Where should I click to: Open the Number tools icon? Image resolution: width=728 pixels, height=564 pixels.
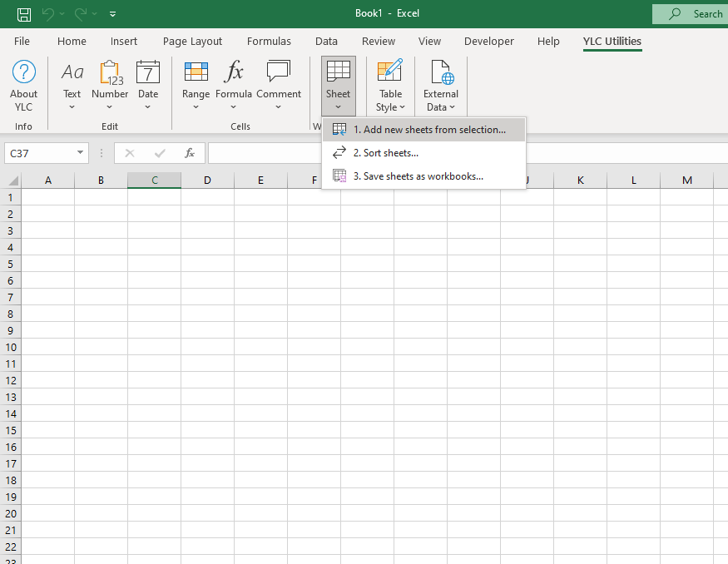110,73
